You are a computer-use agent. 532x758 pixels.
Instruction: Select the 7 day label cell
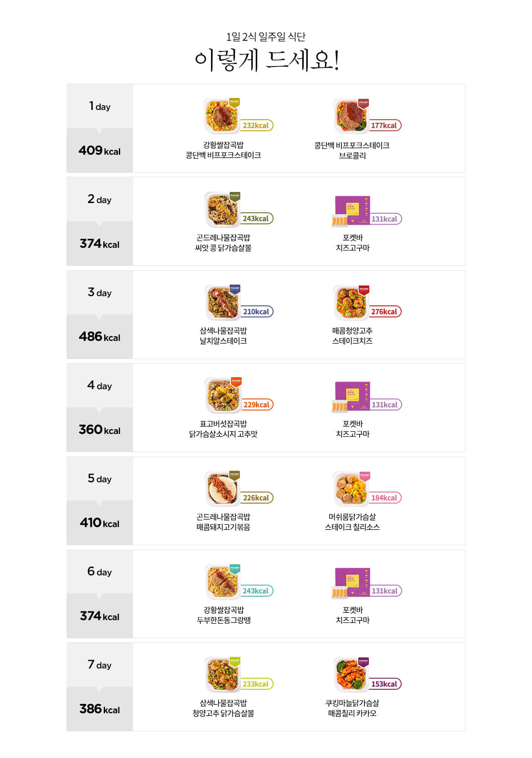pos(100,665)
